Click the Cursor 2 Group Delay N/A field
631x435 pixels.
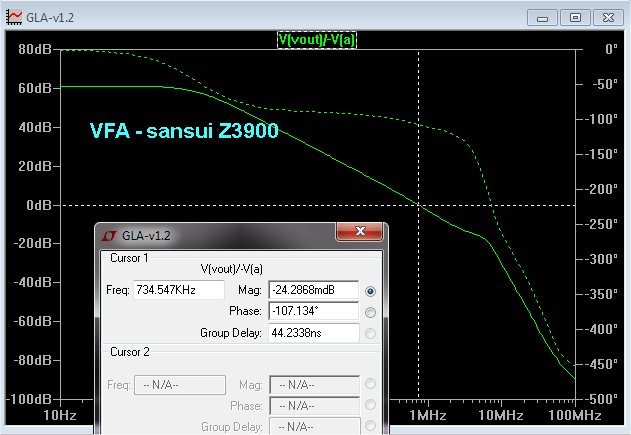(314, 426)
